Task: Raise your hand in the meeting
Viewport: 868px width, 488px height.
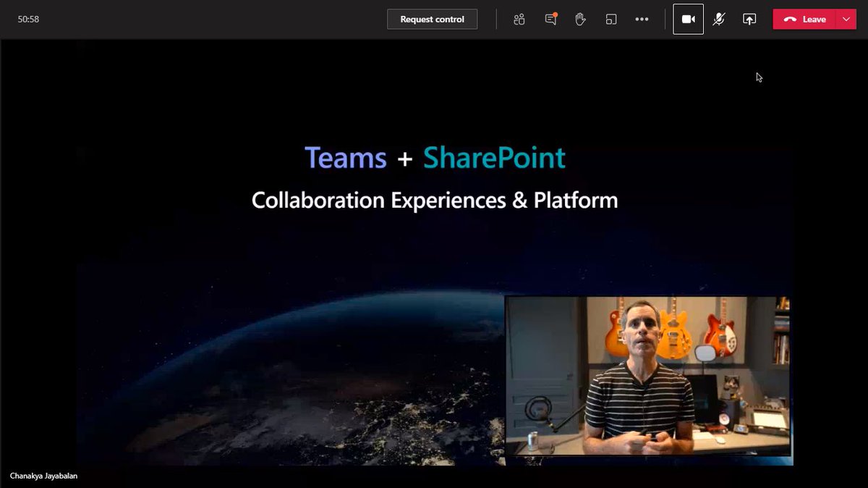Action: pyautogui.click(x=580, y=20)
